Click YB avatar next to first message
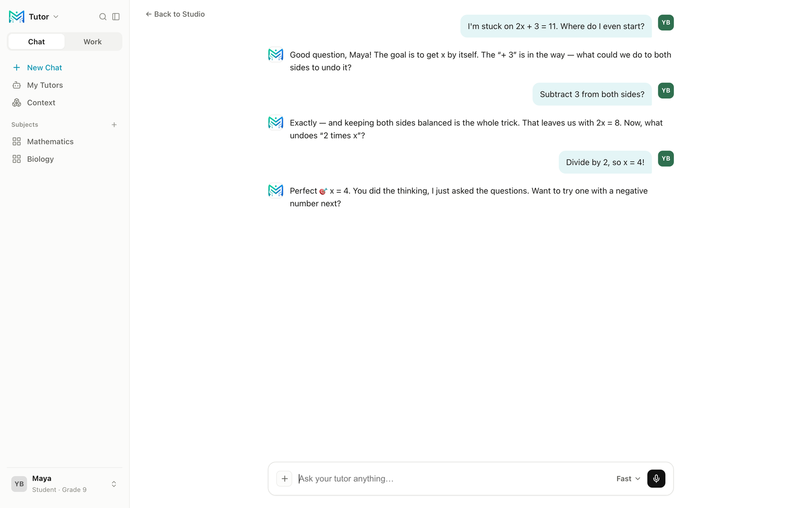The width and height of the screenshot is (812, 508). 666,22
